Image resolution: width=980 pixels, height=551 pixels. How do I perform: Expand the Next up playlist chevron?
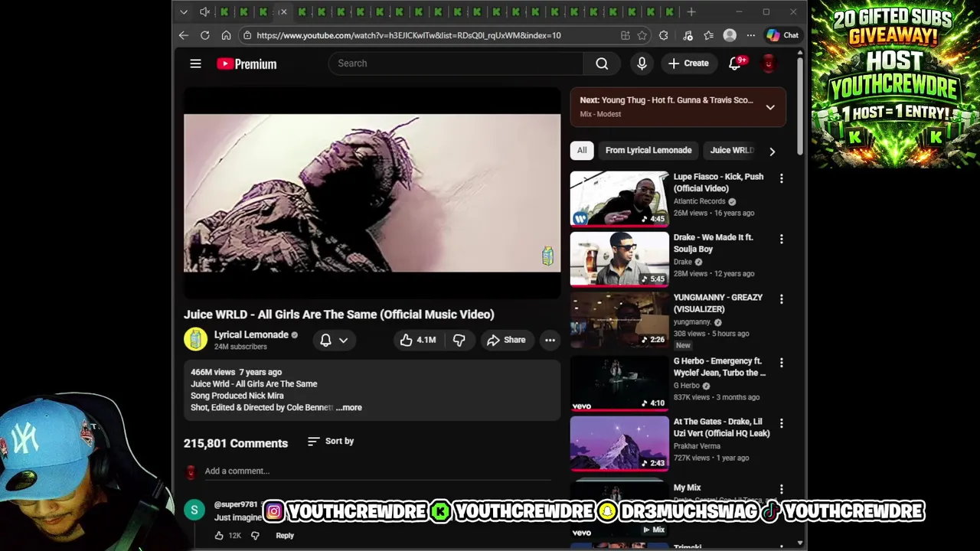[x=770, y=107]
